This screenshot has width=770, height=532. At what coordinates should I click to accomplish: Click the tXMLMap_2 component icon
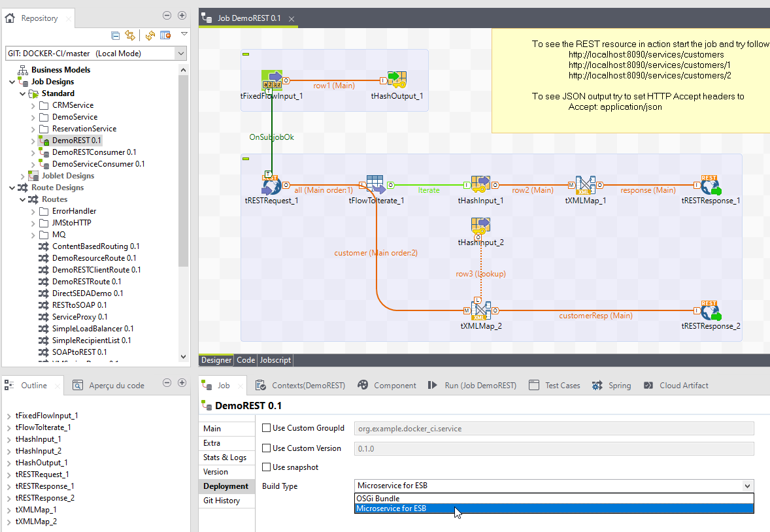click(x=480, y=310)
